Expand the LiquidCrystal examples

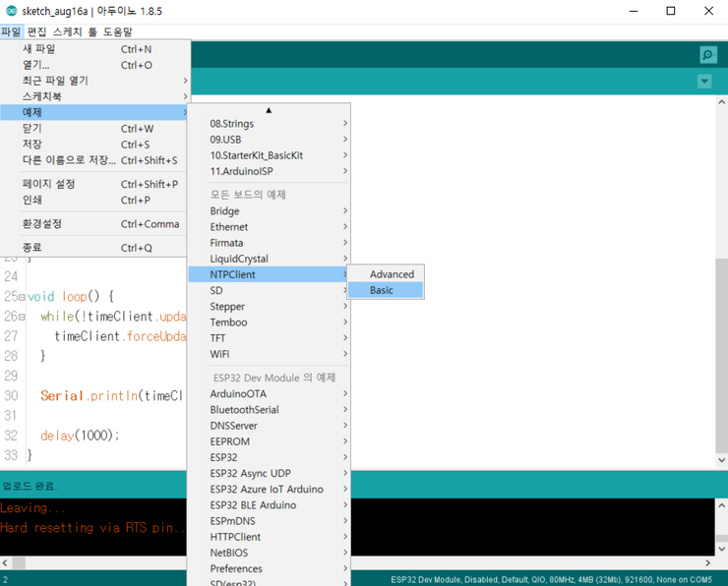(x=269, y=259)
